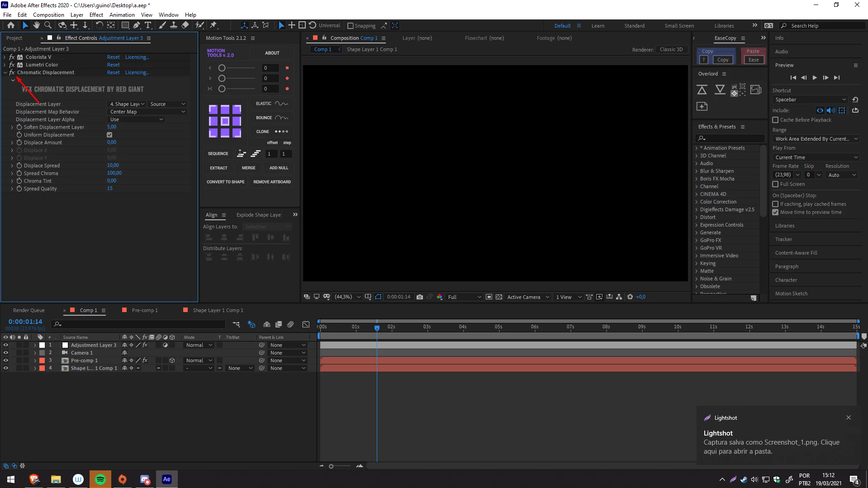
Task: Open the Play From dropdown
Action: pyautogui.click(x=816, y=157)
